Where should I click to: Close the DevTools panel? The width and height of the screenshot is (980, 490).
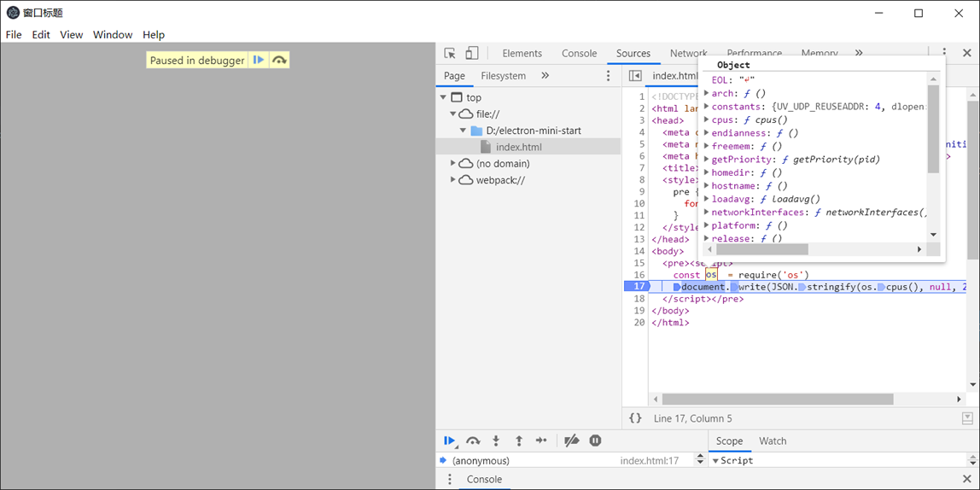[x=966, y=53]
